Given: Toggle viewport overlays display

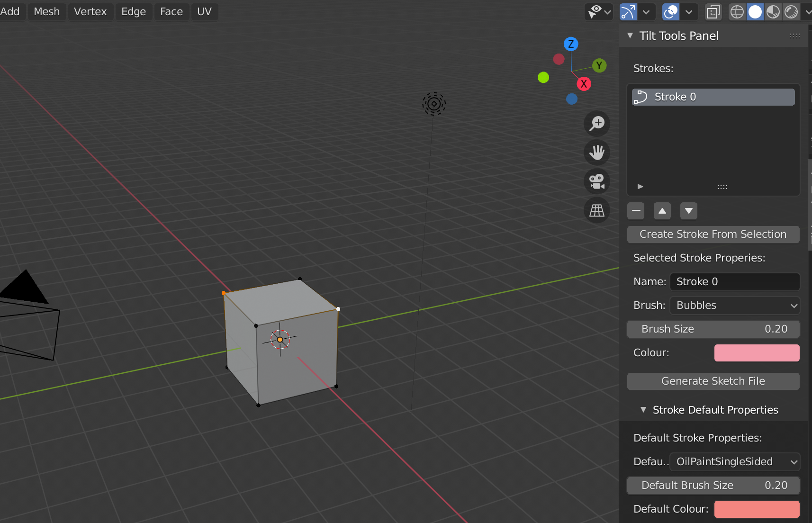Looking at the screenshot, I should point(671,12).
